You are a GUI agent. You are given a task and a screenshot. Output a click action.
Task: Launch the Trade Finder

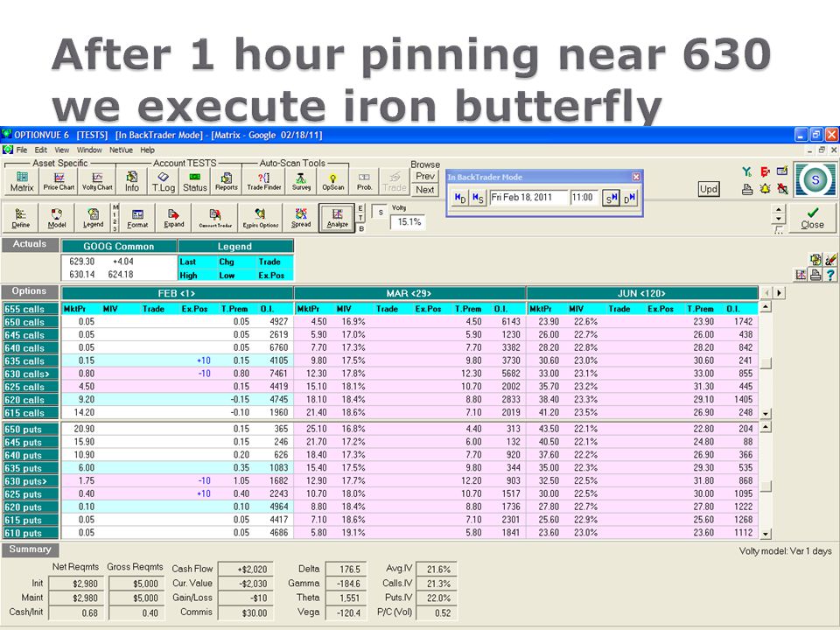pyautogui.click(x=263, y=182)
